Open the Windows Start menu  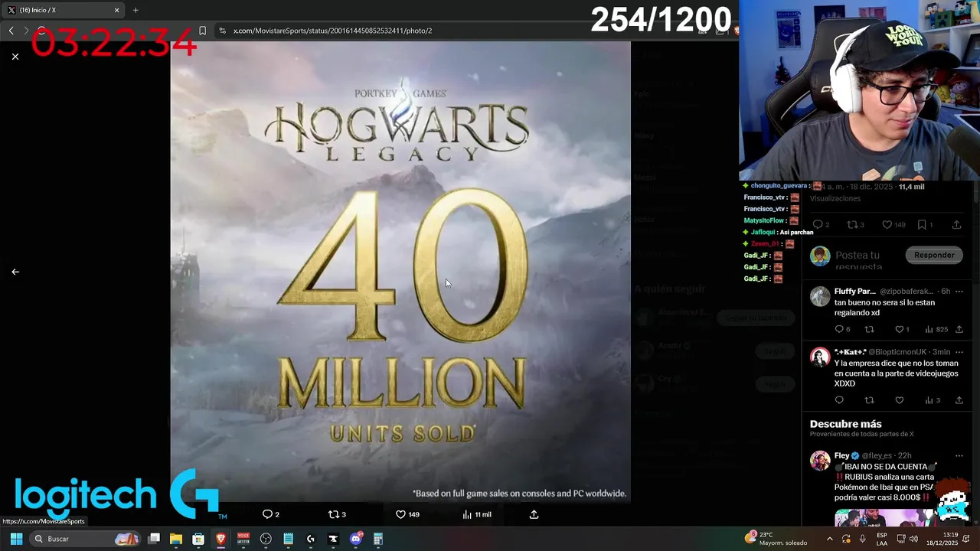16,539
